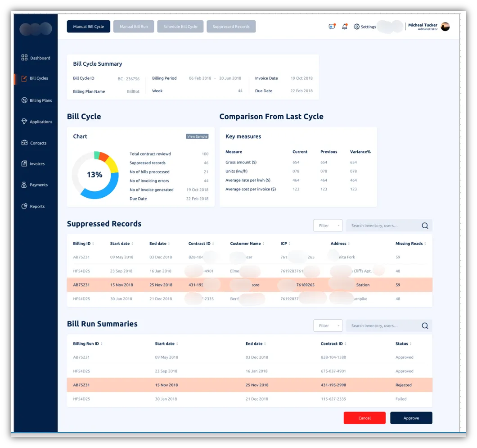Screen dimensions: 477x448
Task: Click the View Sample button
Action: tap(197, 136)
